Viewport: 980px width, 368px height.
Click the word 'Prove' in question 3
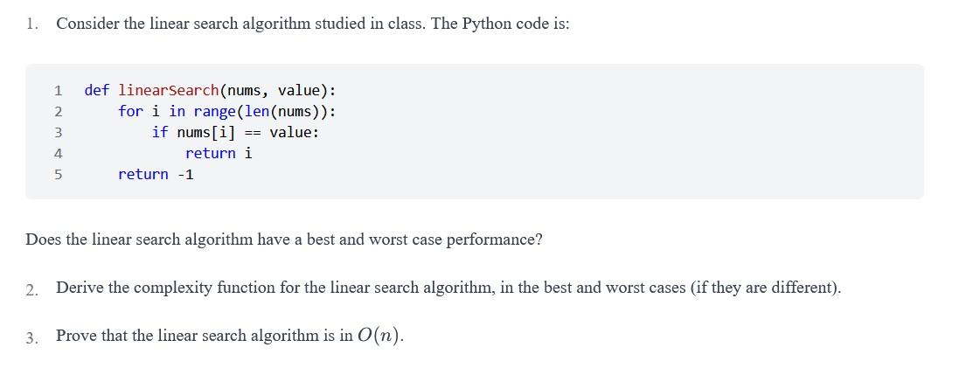click(x=76, y=336)
